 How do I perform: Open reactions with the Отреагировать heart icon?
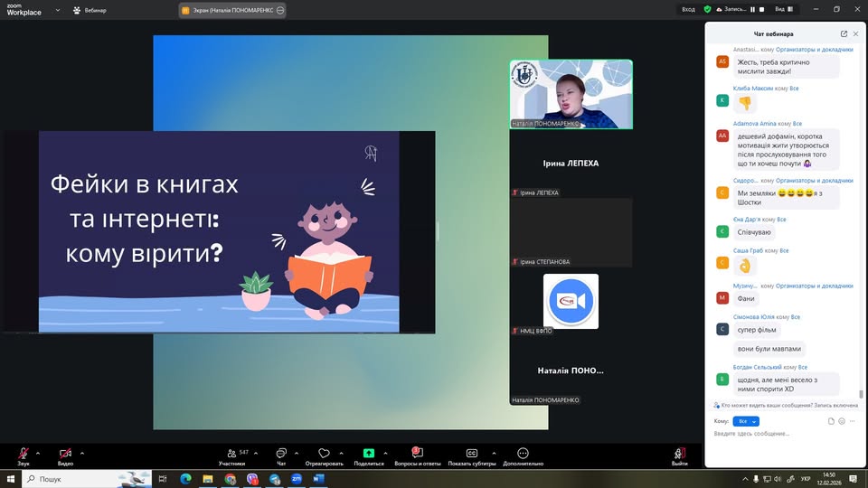click(x=325, y=454)
